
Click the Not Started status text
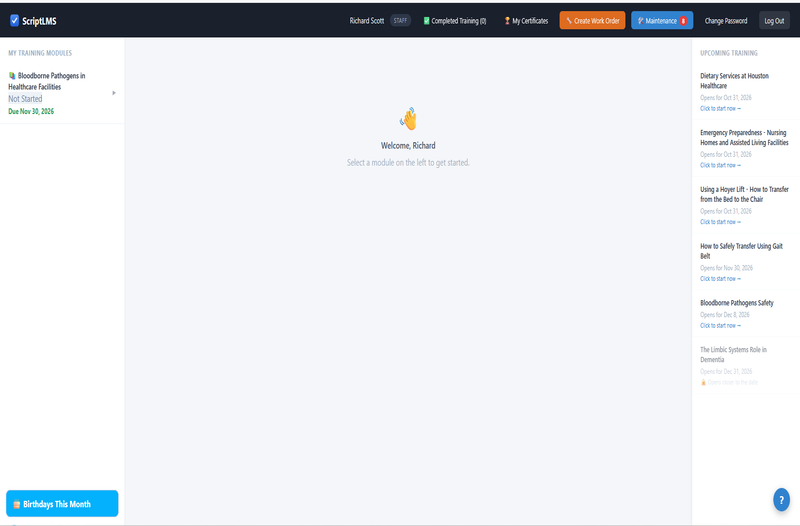(x=25, y=99)
